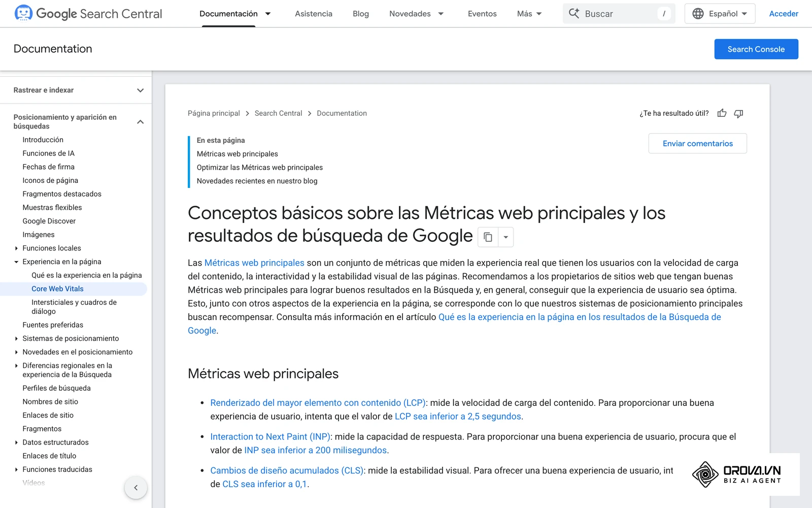Expand Sistemas de posicionamiento tree item
The image size is (812, 508).
16,339
